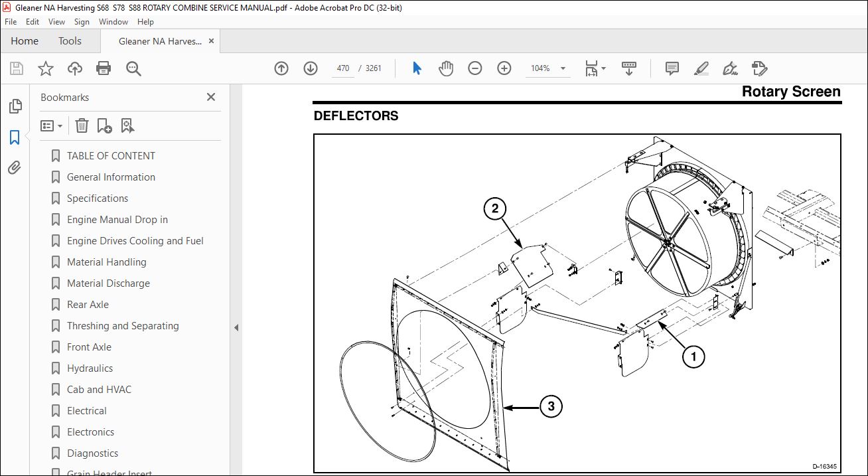Go to Engine Manual Drop in bookmark

pos(117,220)
